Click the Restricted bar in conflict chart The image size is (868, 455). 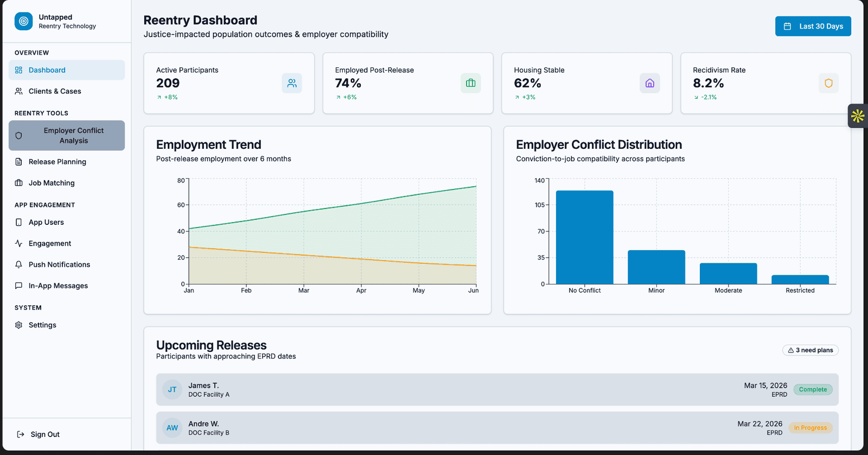(800, 280)
